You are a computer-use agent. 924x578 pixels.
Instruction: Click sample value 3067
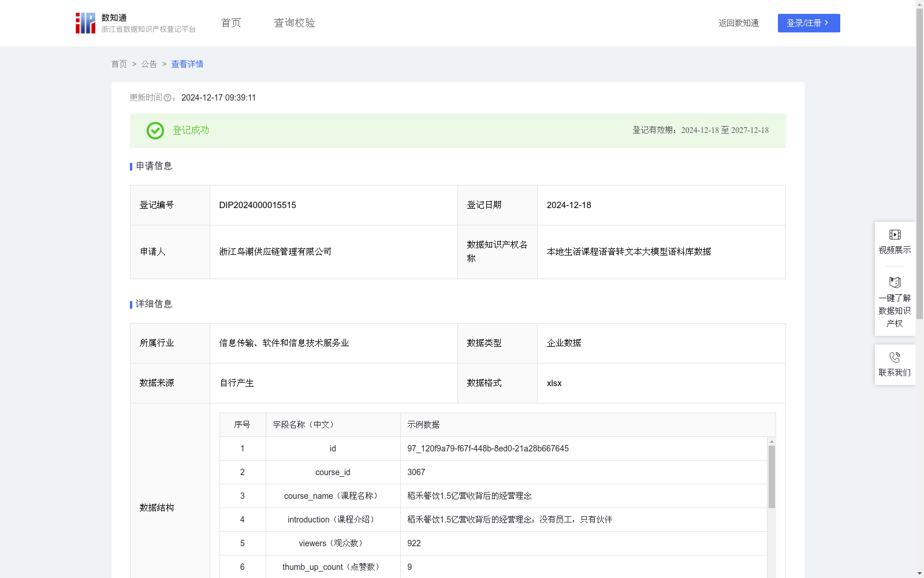[x=416, y=472]
